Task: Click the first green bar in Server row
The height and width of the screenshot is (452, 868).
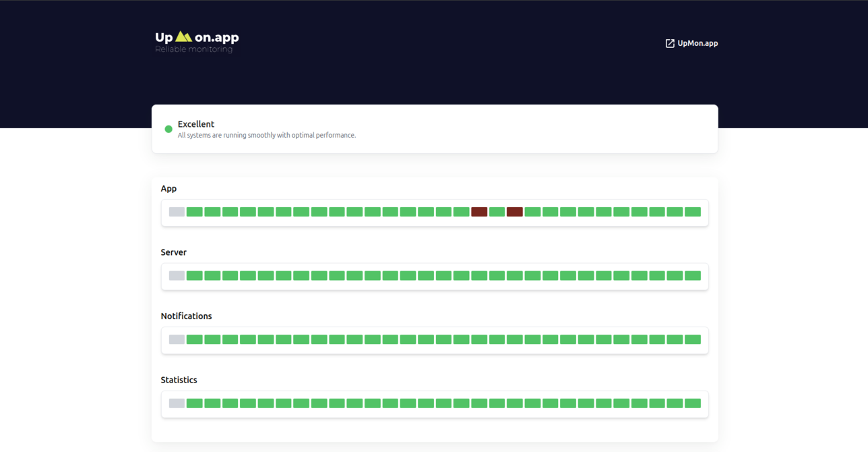Action: [x=195, y=276]
